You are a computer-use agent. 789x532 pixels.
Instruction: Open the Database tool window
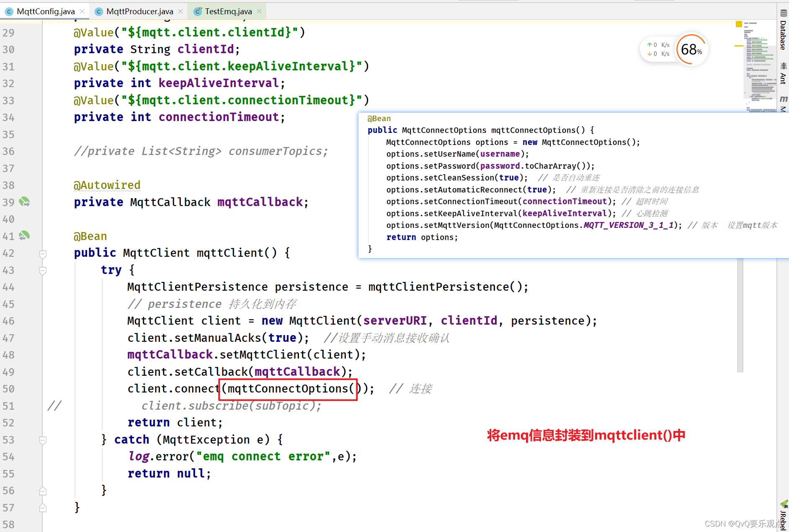coord(783,30)
